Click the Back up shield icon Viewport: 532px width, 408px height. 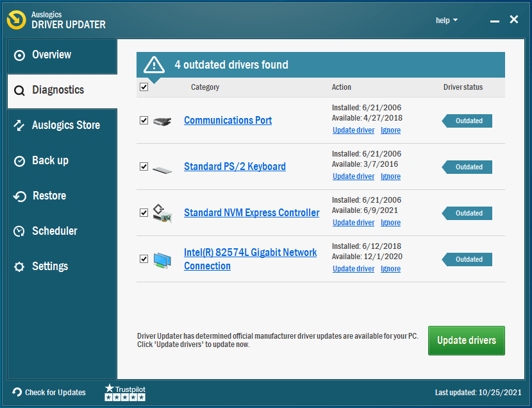(21, 160)
